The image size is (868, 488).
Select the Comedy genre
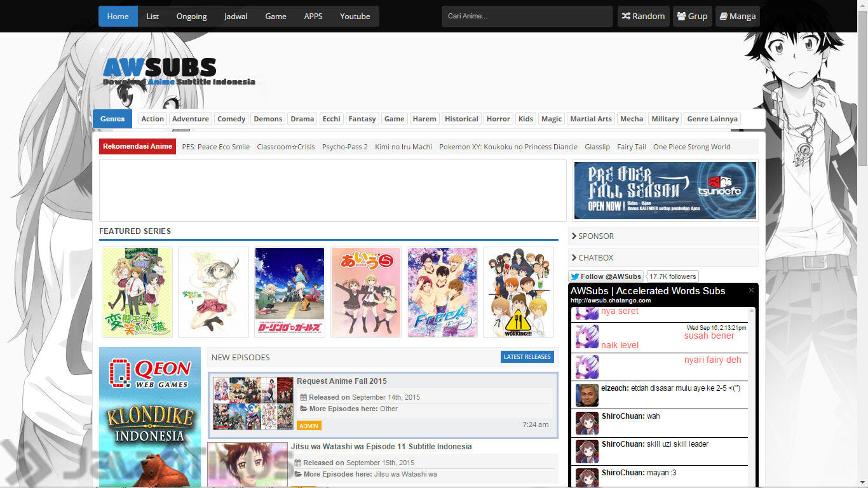coord(231,119)
